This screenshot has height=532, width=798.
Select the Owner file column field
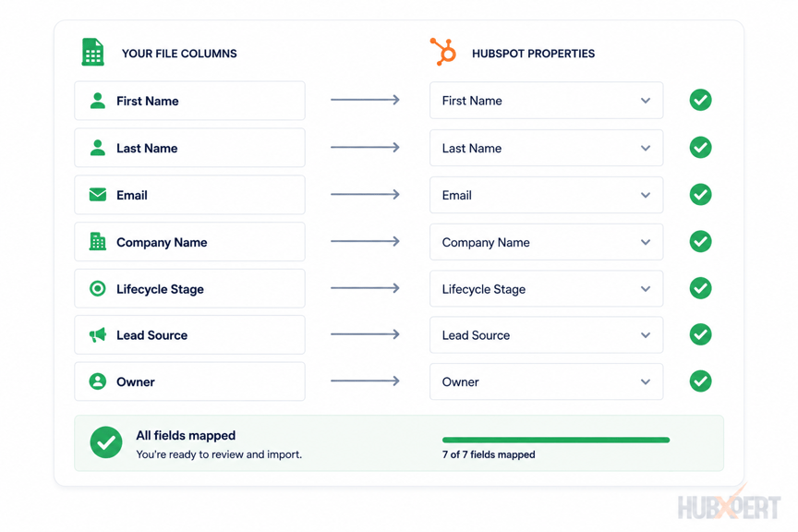tap(190, 381)
